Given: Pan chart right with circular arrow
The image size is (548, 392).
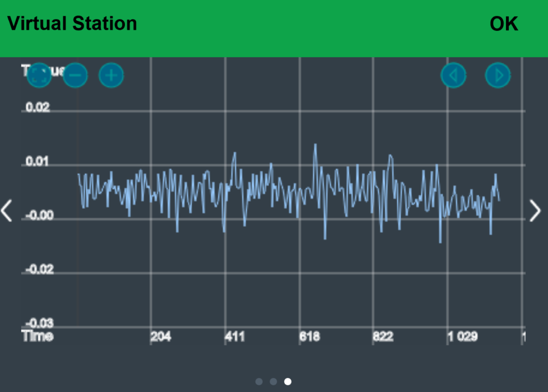Looking at the screenshot, I should coord(498,75).
